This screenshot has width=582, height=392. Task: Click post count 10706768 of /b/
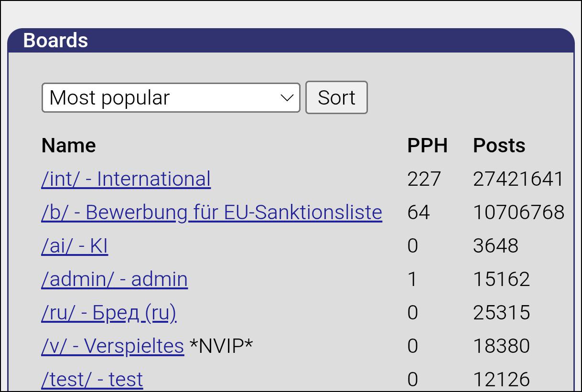[x=518, y=212]
